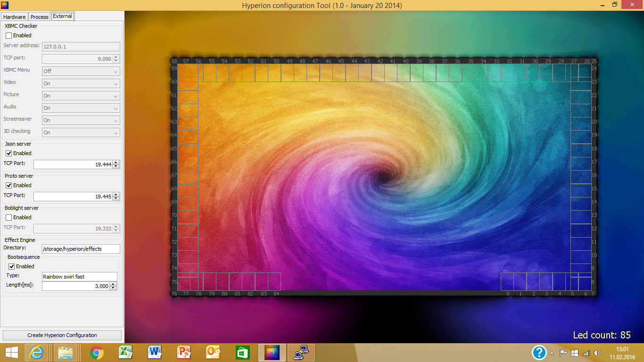Enable the Boblight server checkbox
The height and width of the screenshot is (362, 644).
click(x=8, y=217)
